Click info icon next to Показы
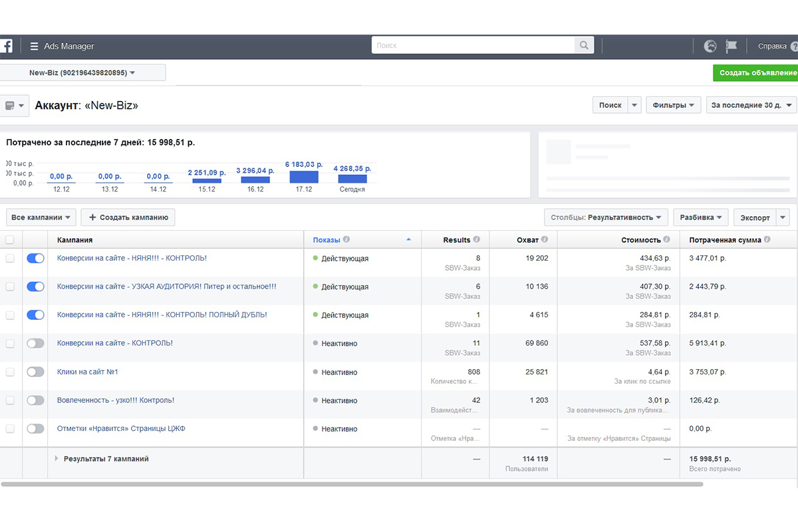Image resolution: width=798 pixels, height=532 pixels. pos(346,240)
